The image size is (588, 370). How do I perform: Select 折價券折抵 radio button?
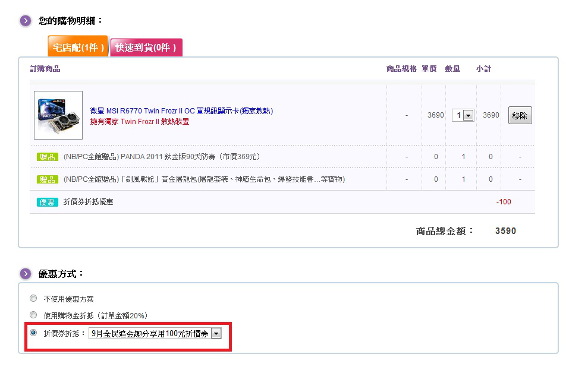pyautogui.click(x=33, y=333)
